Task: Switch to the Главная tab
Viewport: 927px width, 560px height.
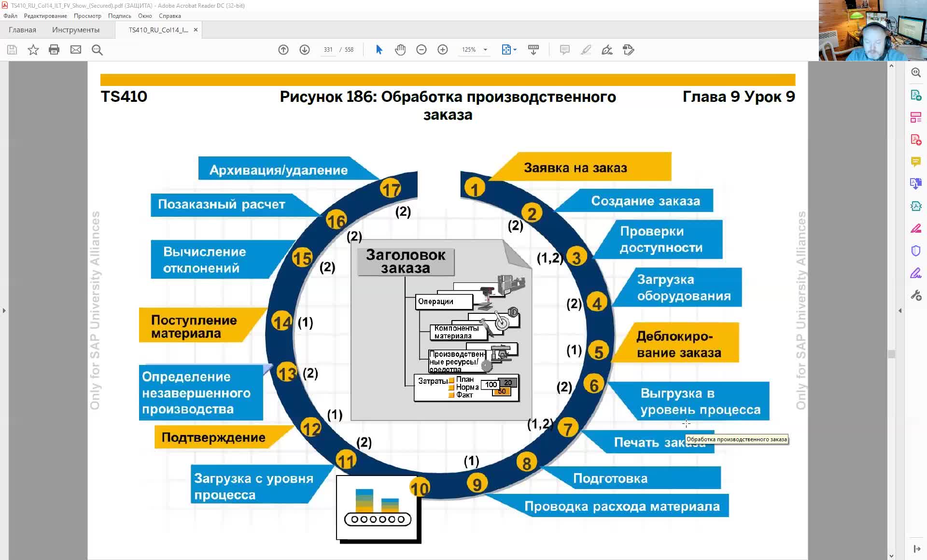Action: [22, 30]
